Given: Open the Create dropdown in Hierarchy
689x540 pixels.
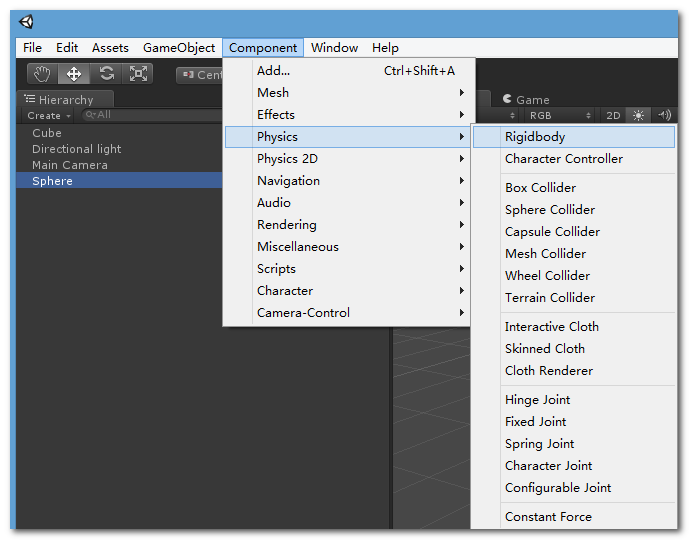Looking at the screenshot, I should (48, 116).
